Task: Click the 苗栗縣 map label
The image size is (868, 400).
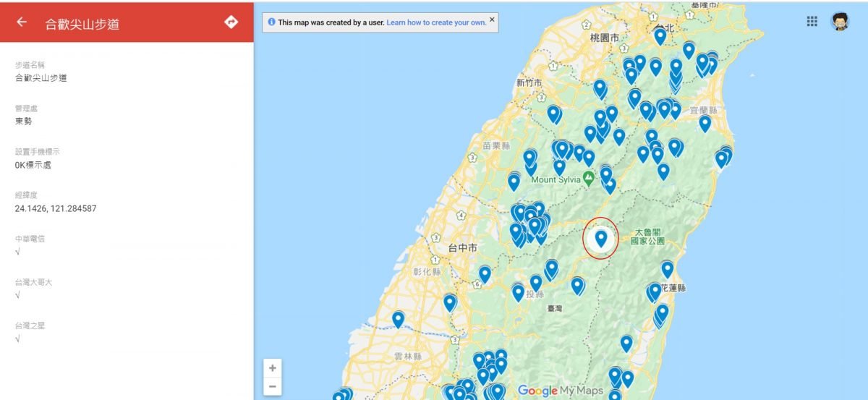Action: point(496,145)
